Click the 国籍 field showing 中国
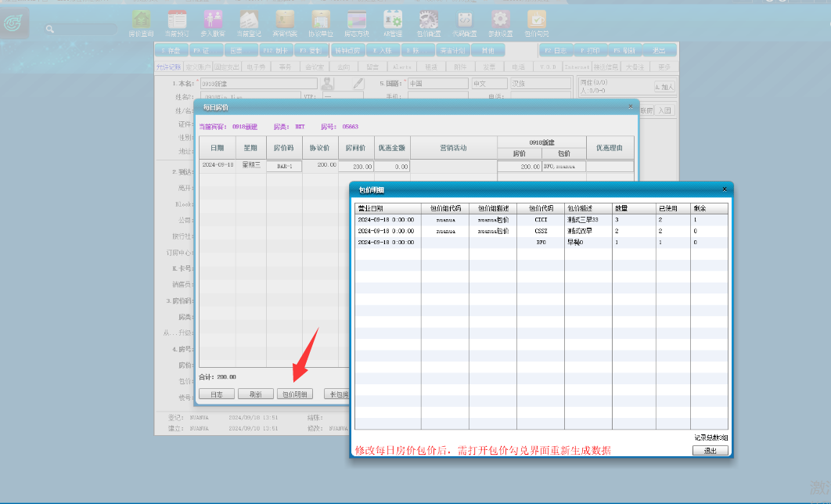Screen dimensions: 831x504 (x=437, y=84)
